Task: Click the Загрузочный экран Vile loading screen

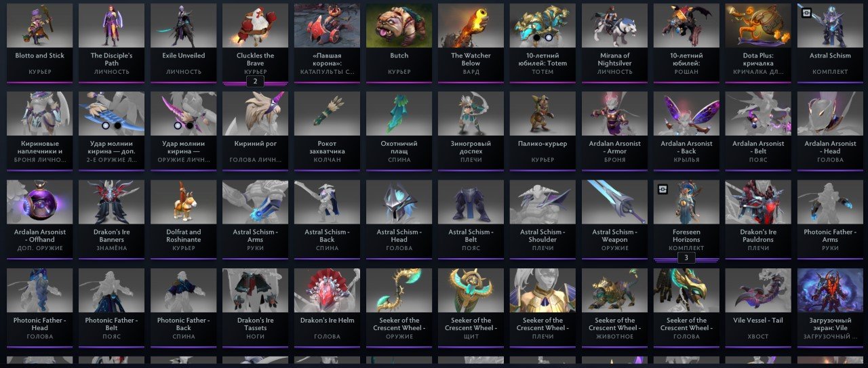Action: pyautogui.click(x=831, y=308)
